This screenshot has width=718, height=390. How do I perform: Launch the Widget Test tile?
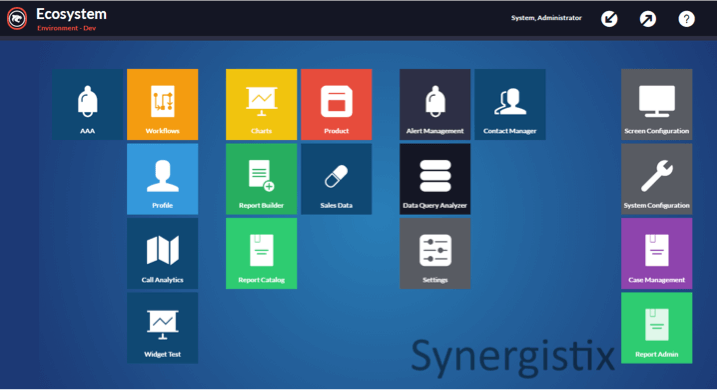(163, 328)
